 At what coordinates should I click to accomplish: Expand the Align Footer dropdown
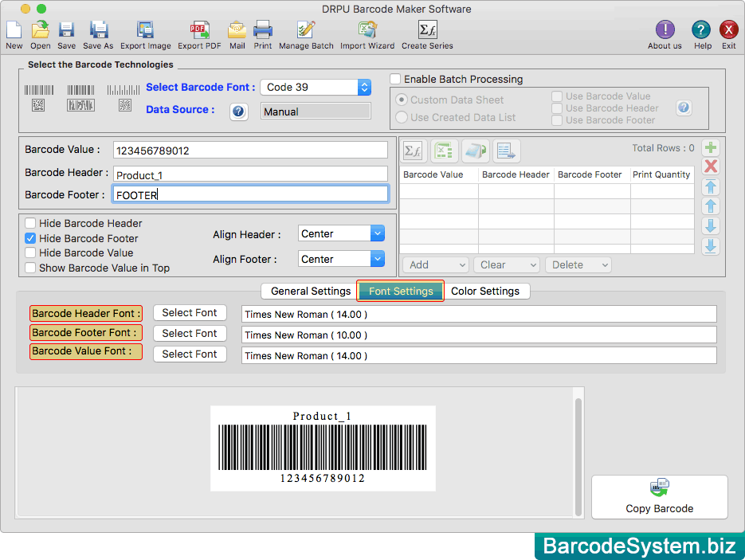click(341, 259)
